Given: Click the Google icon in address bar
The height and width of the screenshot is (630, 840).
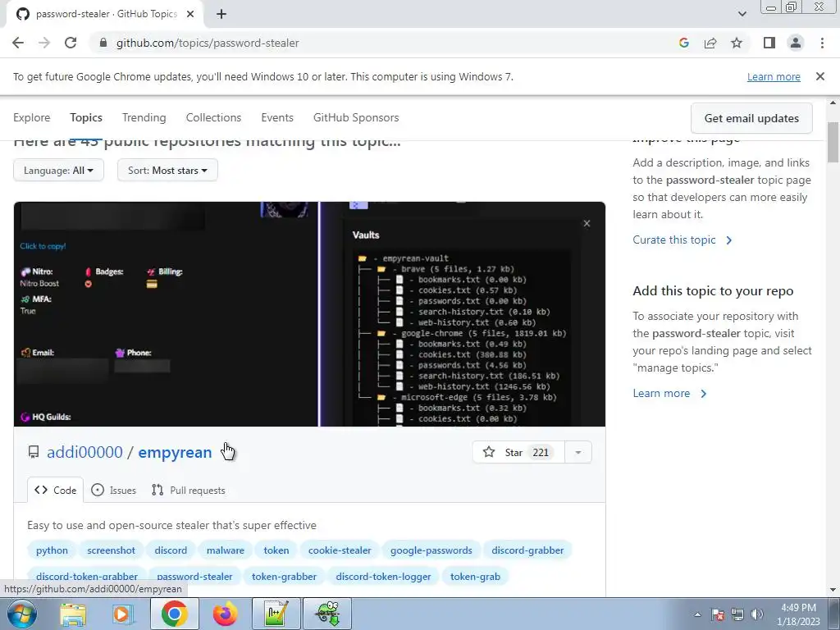Looking at the screenshot, I should click(x=683, y=43).
